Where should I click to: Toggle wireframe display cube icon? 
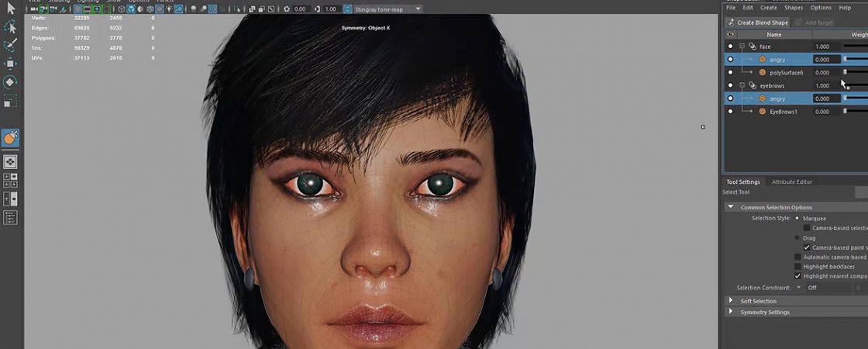coord(122,9)
